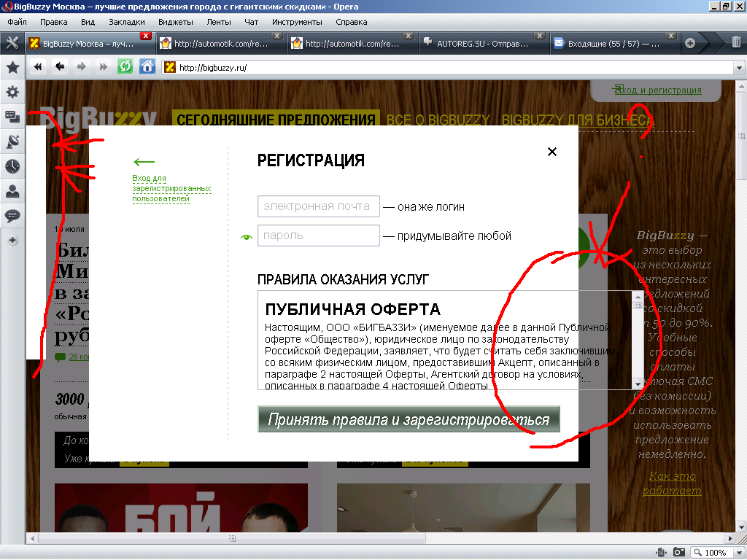The width and height of the screenshot is (747, 560).
Task: Reload the page with green icon
Action: [125, 66]
